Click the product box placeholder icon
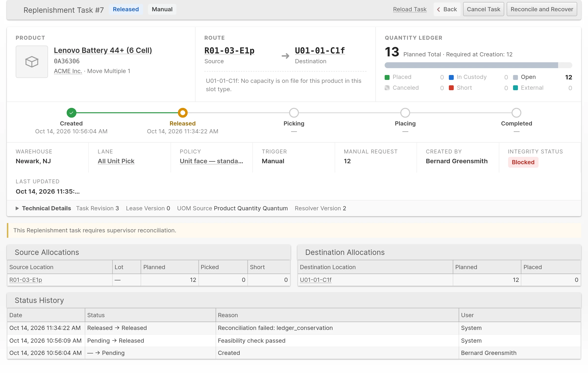The height and width of the screenshot is (376, 588). [32, 62]
